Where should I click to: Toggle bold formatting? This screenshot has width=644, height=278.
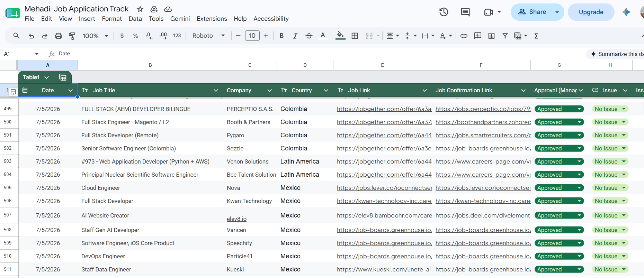(x=281, y=36)
